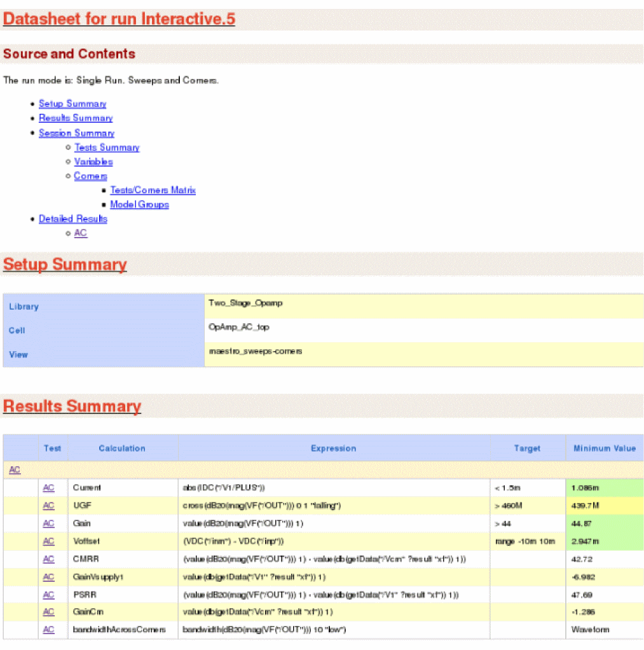
Task: Open AC link in the UGF row
Action: 48,506
